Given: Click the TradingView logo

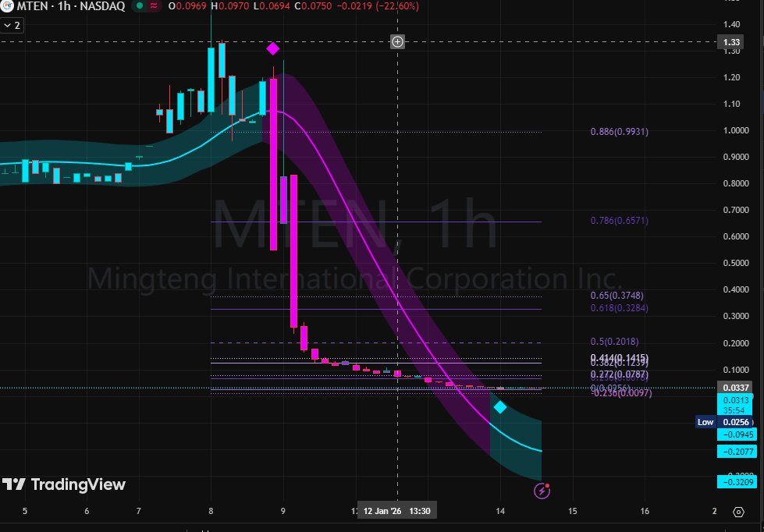Looking at the screenshot, I should coord(64,484).
